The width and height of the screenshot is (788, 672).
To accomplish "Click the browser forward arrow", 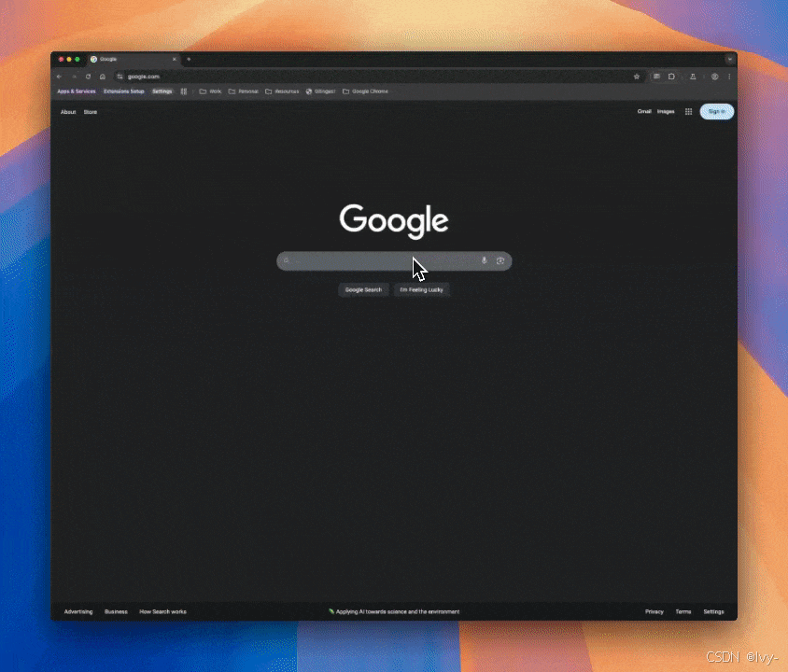I will [74, 77].
